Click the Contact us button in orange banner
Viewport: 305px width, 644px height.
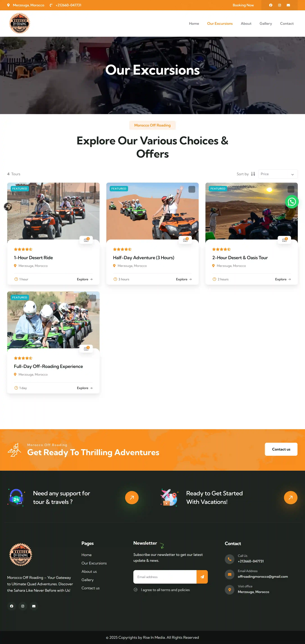(281, 449)
